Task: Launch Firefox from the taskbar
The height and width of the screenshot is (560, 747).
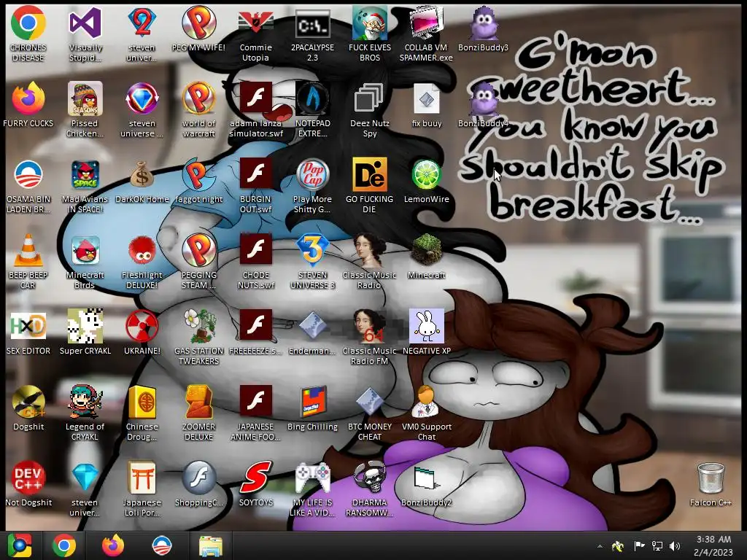Action: [x=113, y=545]
